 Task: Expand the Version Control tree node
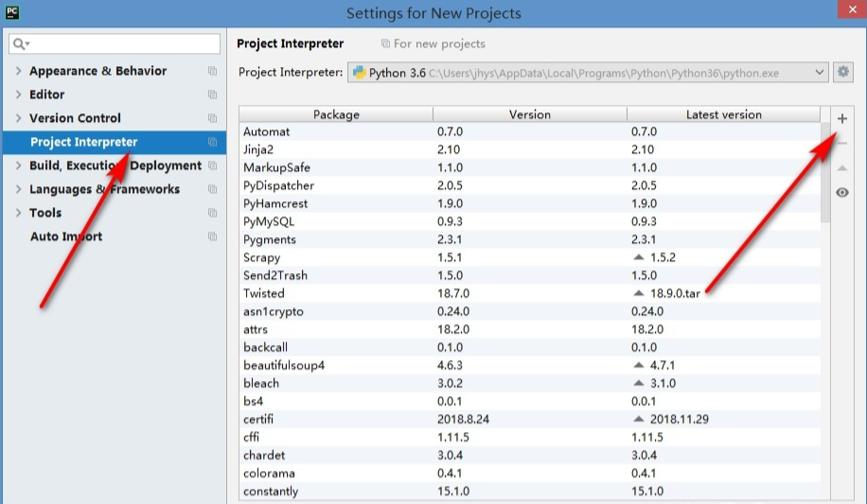(x=18, y=118)
